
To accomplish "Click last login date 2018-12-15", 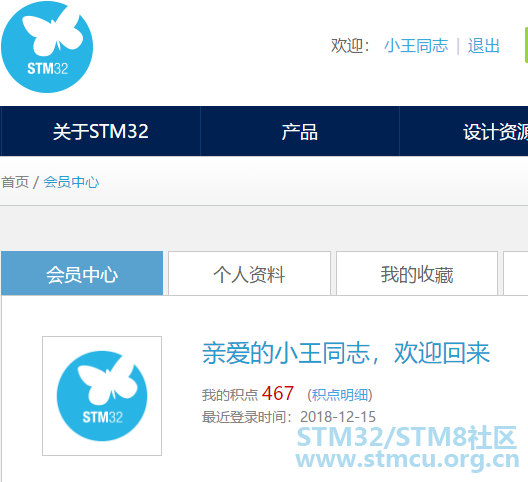I will tap(338, 417).
